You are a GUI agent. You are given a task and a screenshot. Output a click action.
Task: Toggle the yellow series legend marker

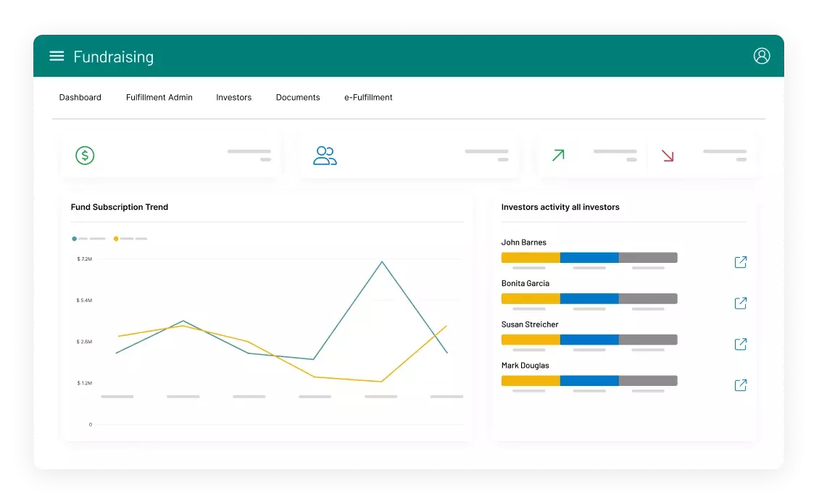click(116, 238)
